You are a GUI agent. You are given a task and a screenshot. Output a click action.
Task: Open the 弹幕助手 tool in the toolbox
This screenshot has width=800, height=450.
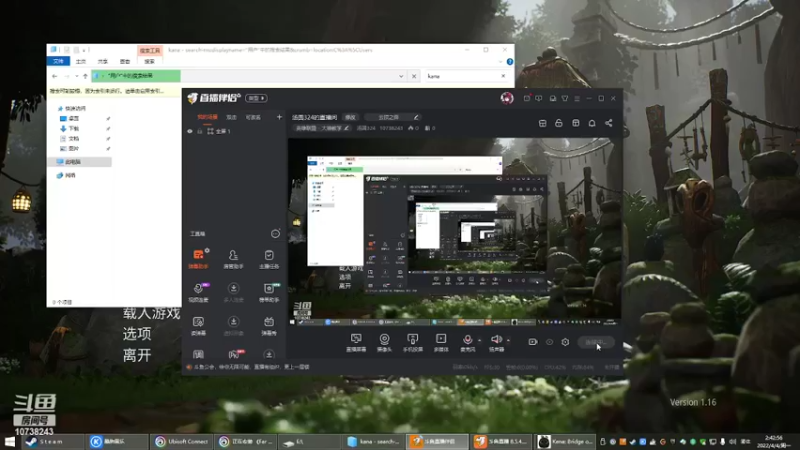(198, 259)
